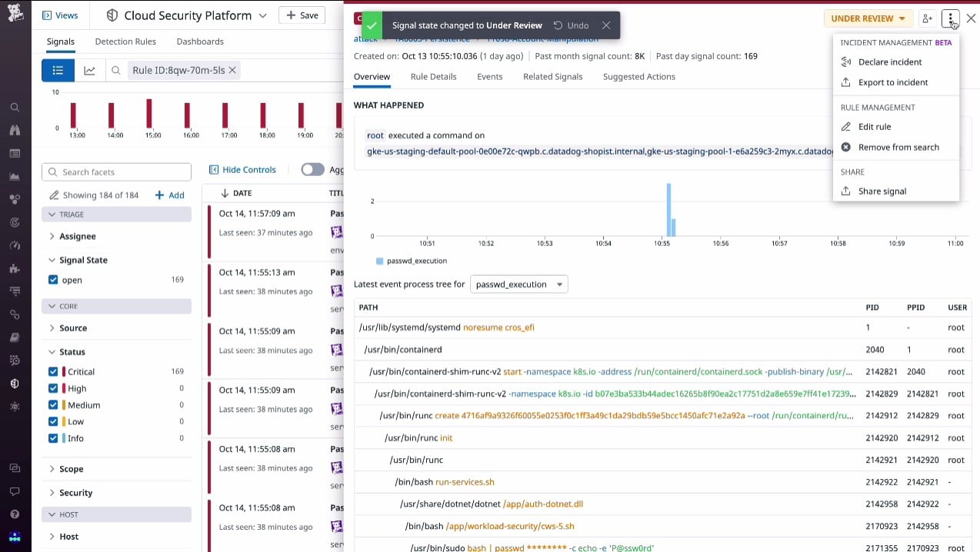
Task: Open the gauge APM icon in sidebar
Action: (15, 245)
